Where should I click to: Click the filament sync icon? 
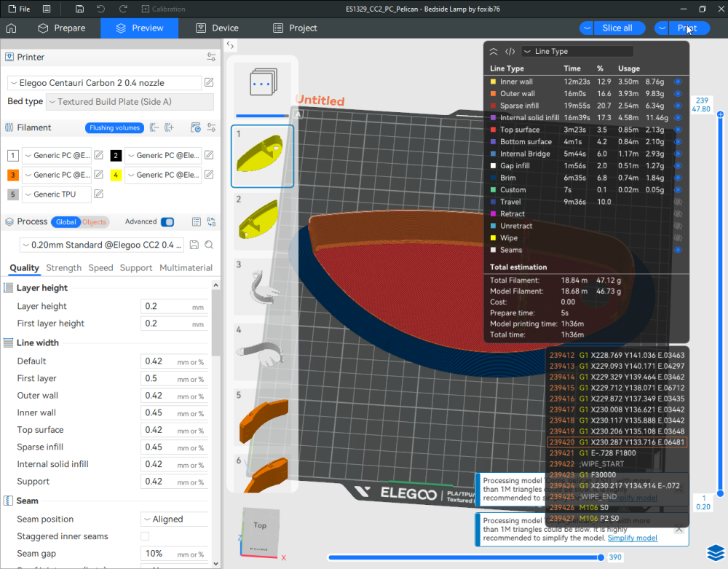[x=196, y=127]
